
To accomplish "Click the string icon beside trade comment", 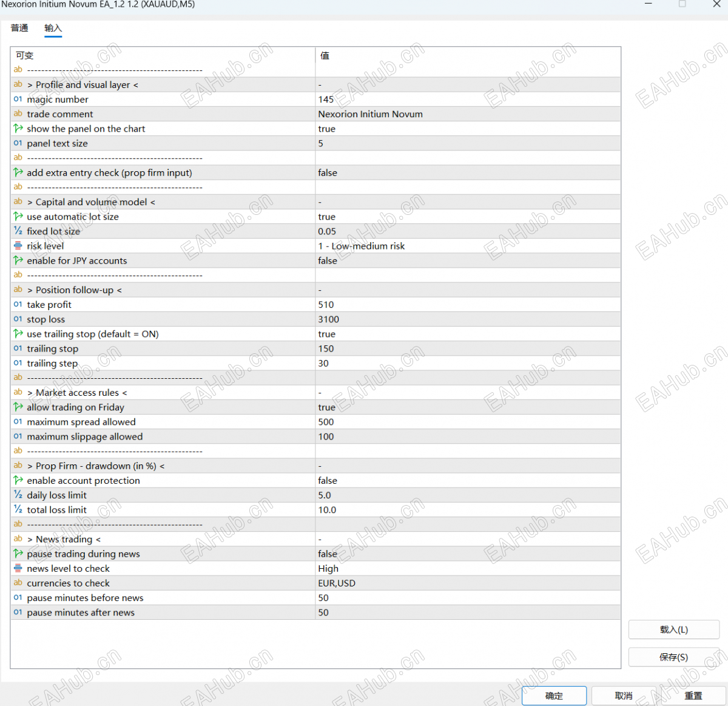I will pos(18,114).
